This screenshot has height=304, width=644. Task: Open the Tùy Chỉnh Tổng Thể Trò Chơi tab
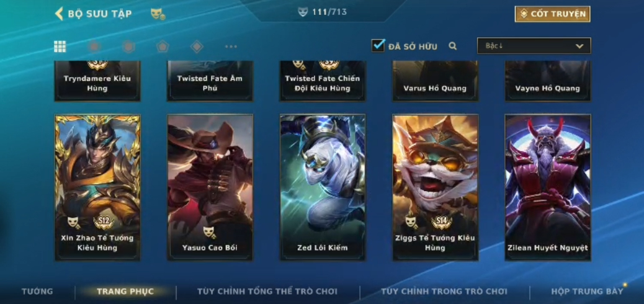tap(267, 291)
